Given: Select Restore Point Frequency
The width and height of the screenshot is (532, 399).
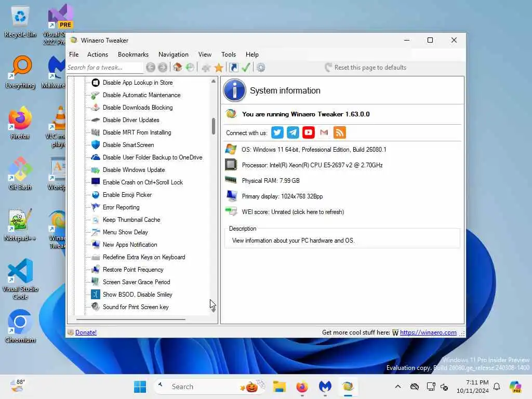Looking at the screenshot, I should 133,270.
